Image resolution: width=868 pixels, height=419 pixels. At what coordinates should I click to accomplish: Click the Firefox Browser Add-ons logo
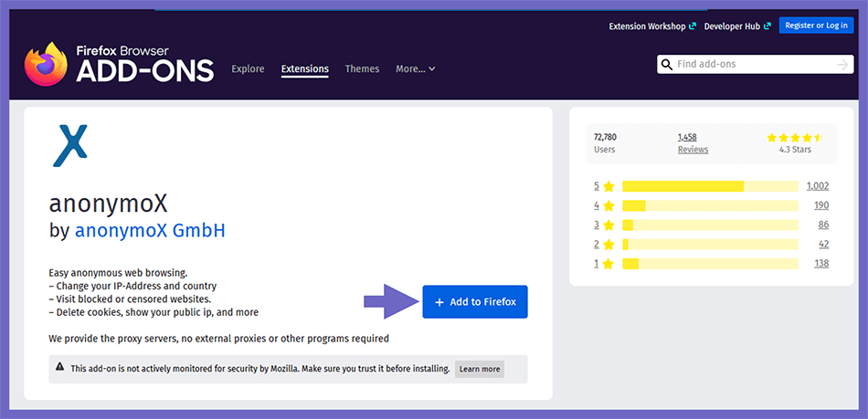click(x=119, y=64)
